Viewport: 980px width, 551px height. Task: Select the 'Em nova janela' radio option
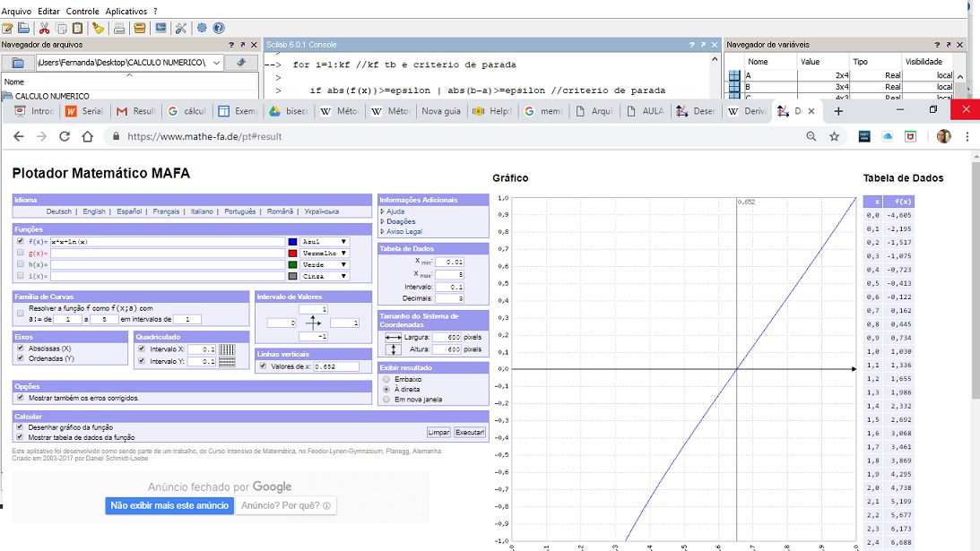click(x=386, y=400)
